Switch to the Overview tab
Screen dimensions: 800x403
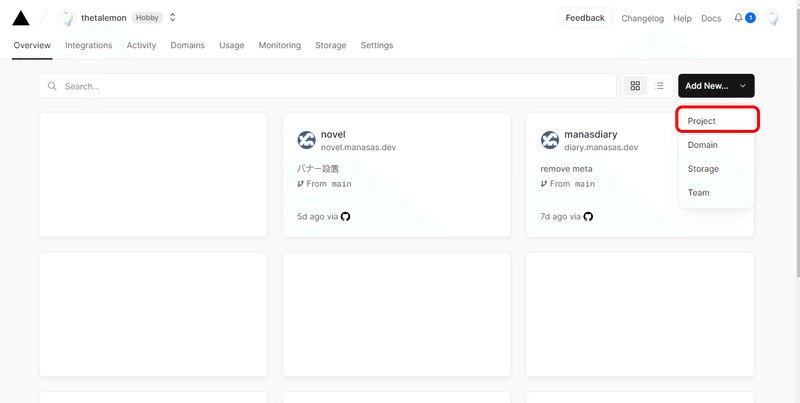point(32,45)
